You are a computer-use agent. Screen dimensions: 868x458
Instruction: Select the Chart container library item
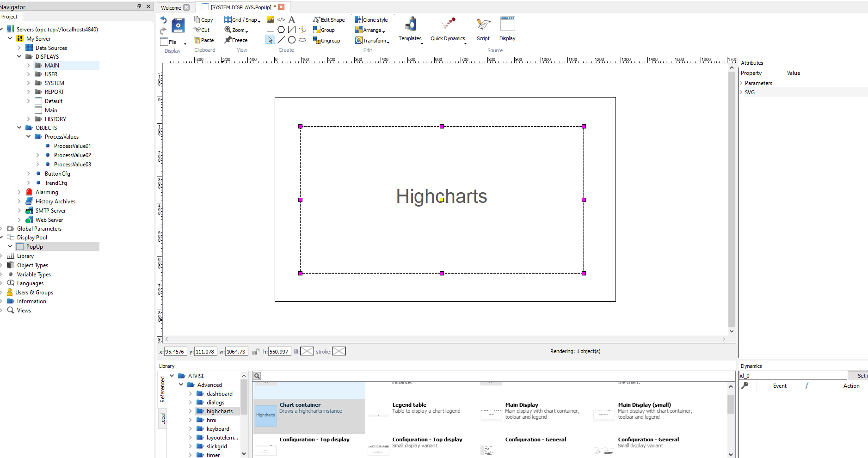tap(309, 416)
